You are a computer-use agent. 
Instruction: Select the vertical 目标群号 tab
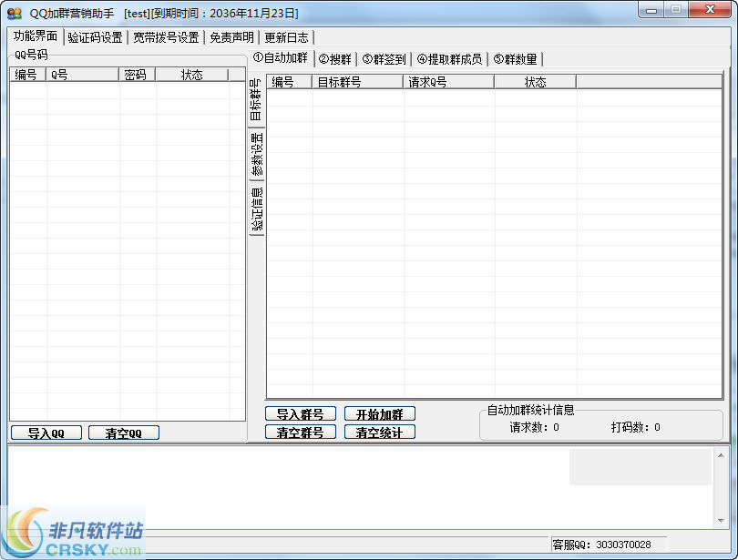(256, 99)
